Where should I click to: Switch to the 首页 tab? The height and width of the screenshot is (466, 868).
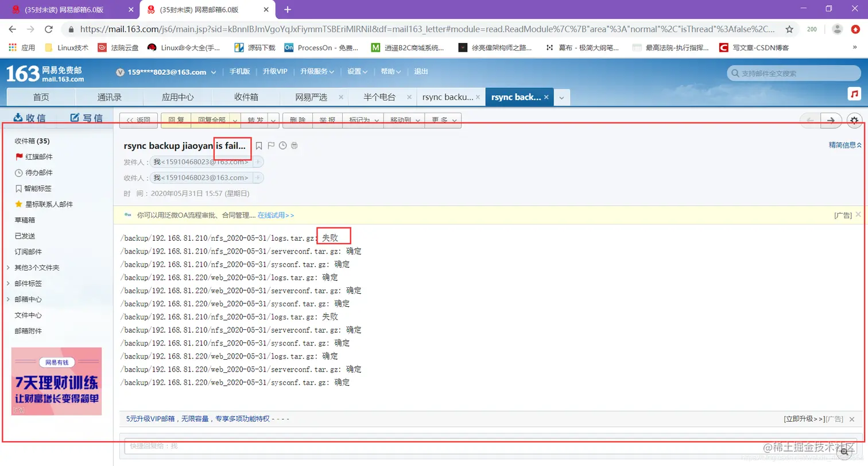coord(41,97)
